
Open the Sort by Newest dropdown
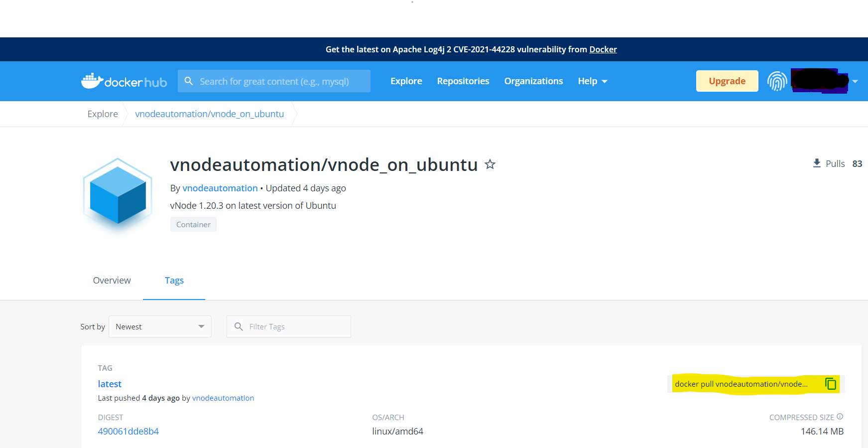click(x=160, y=326)
